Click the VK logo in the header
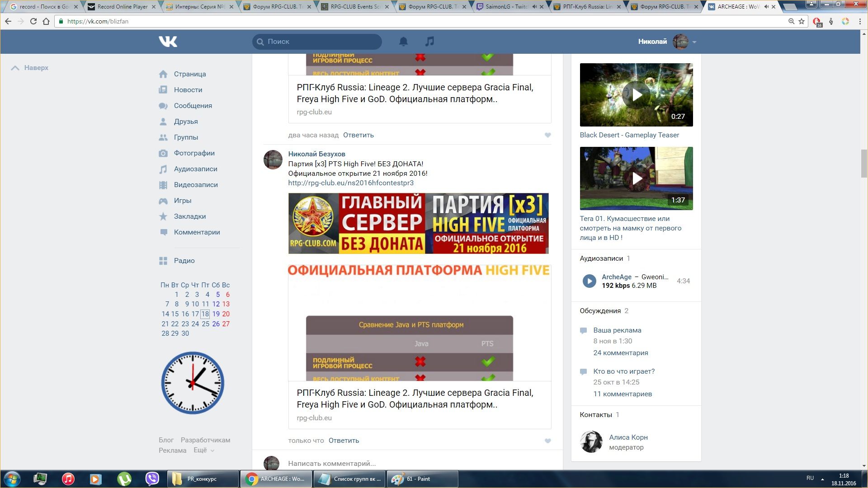The width and height of the screenshot is (868, 488). pos(168,42)
